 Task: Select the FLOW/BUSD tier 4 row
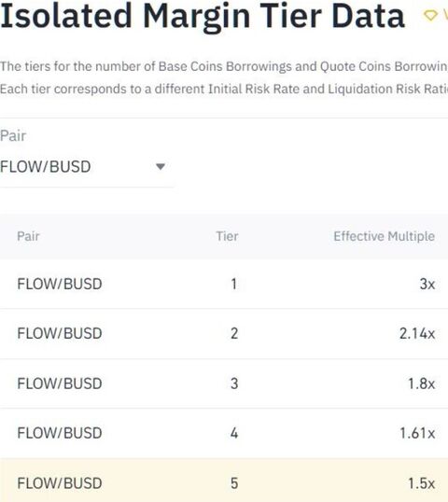(x=224, y=433)
